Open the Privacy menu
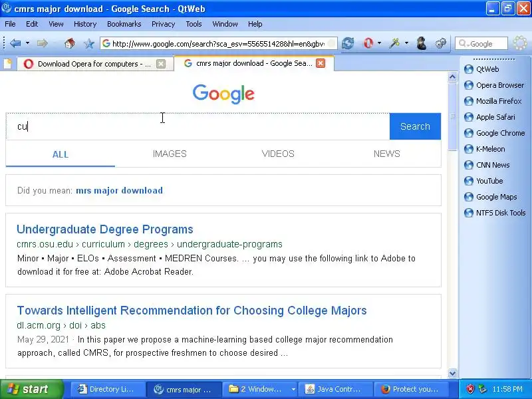This screenshot has width=532, height=399. pyautogui.click(x=163, y=24)
